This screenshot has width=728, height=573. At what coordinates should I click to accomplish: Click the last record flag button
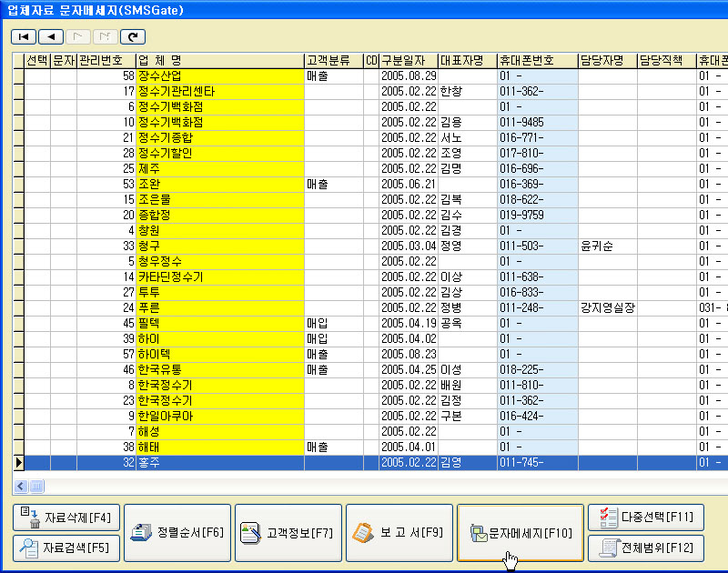[106, 36]
